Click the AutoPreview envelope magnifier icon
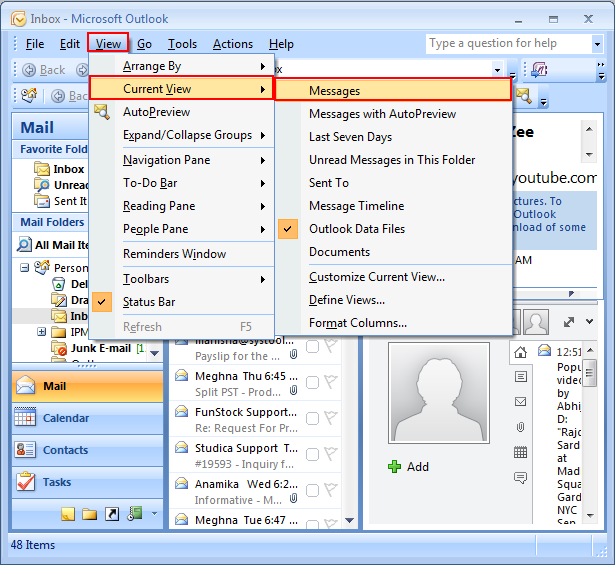The image size is (615, 565). click(102, 112)
